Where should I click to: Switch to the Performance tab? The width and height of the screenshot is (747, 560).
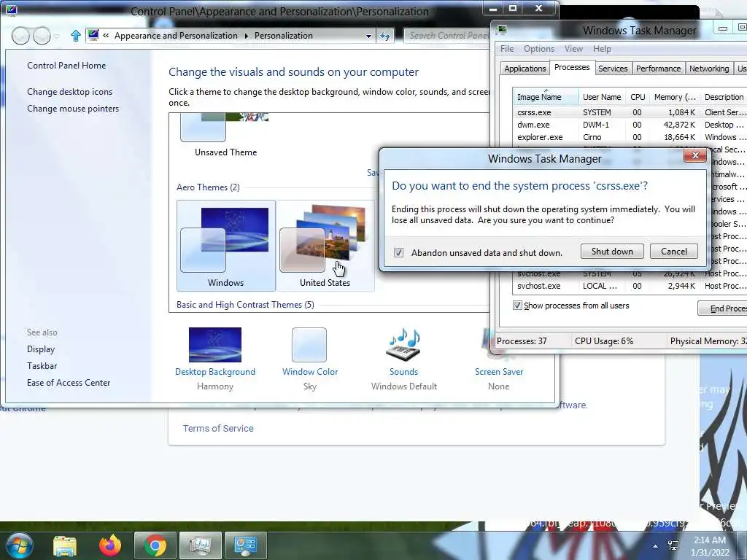click(659, 69)
